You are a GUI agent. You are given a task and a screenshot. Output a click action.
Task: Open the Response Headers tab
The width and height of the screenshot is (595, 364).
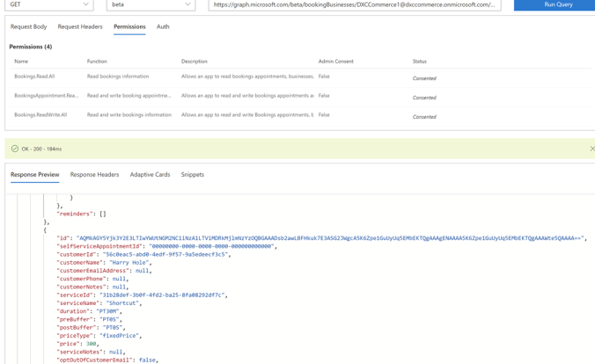(94, 175)
